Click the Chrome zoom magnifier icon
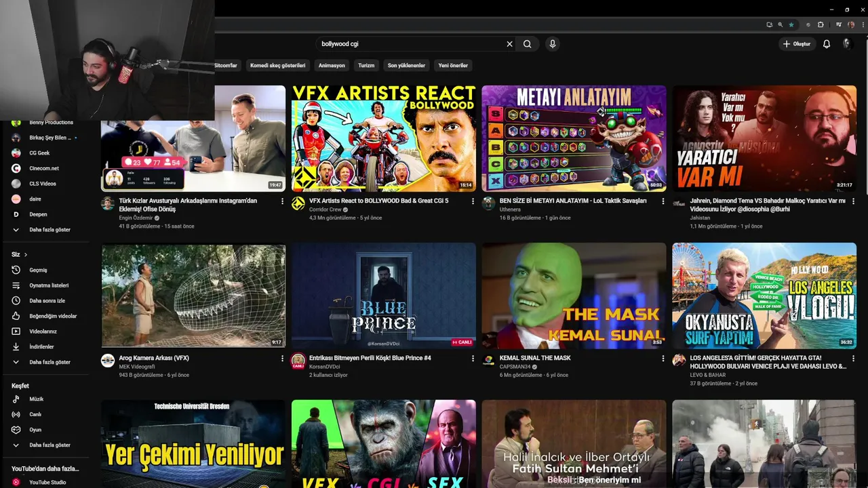The width and height of the screenshot is (868, 488). pyautogui.click(x=780, y=24)
